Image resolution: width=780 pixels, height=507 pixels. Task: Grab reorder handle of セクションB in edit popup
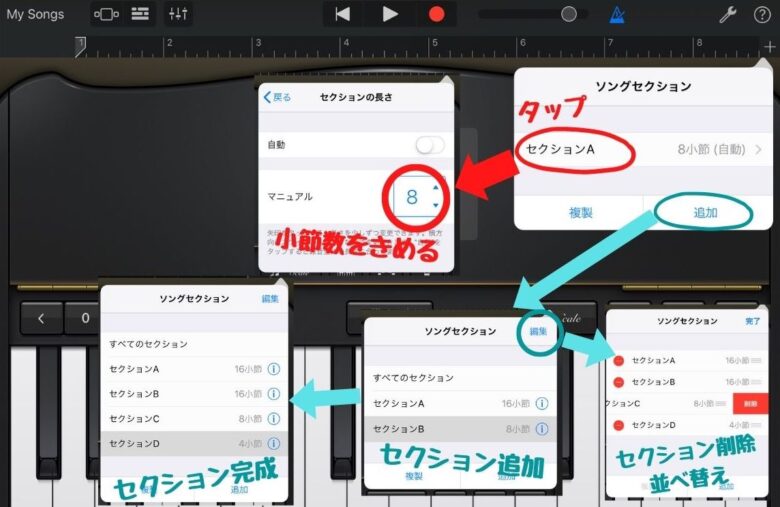coord(756,382)
